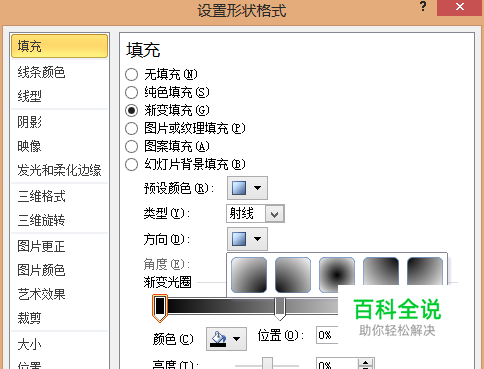The width and height of the screenshot is (484, 369).
Task: Choose the 无填充 radio option
Action: (x=131, y=74)
